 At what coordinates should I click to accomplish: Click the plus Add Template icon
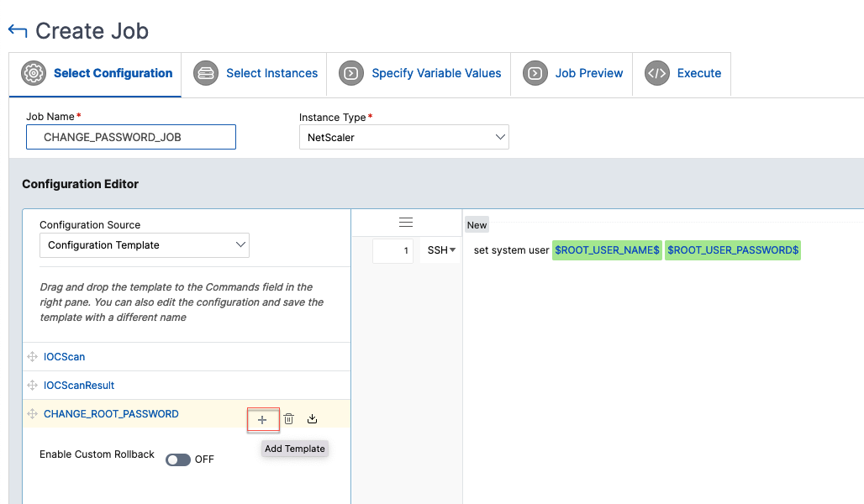263,420
